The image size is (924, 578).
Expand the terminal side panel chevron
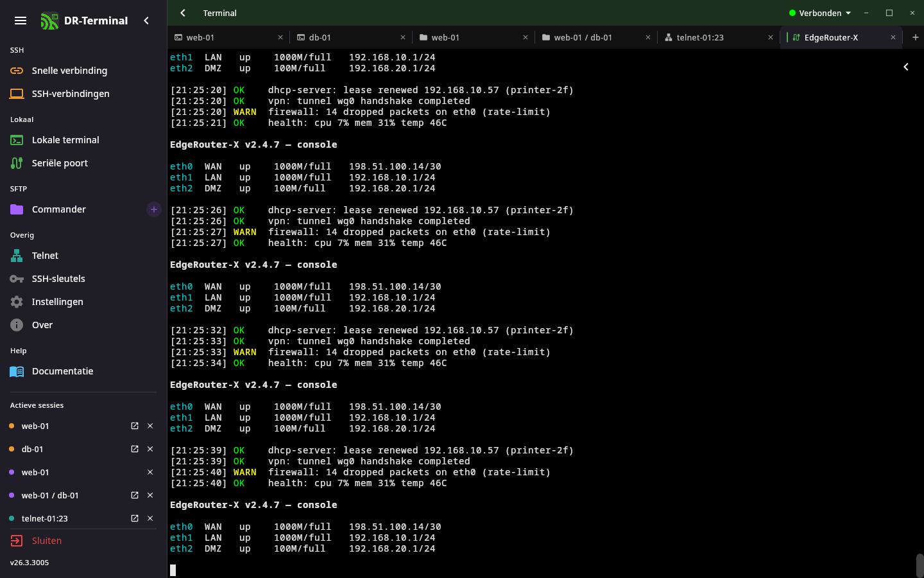coord(906,67)
